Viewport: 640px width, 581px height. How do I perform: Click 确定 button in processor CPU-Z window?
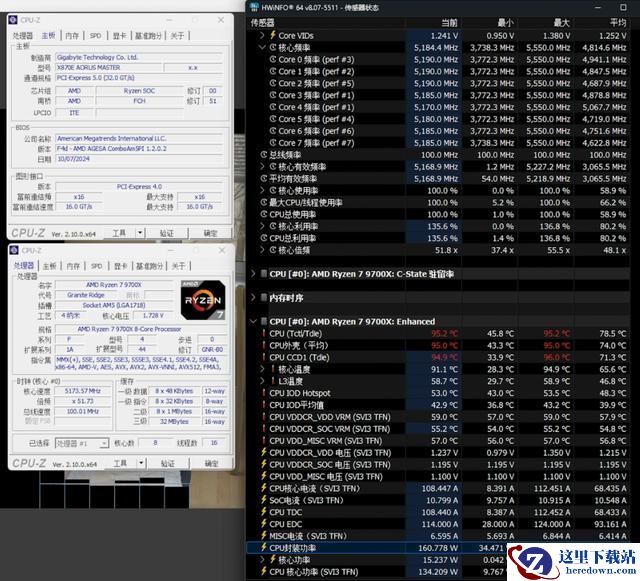[x=211, y=463]
